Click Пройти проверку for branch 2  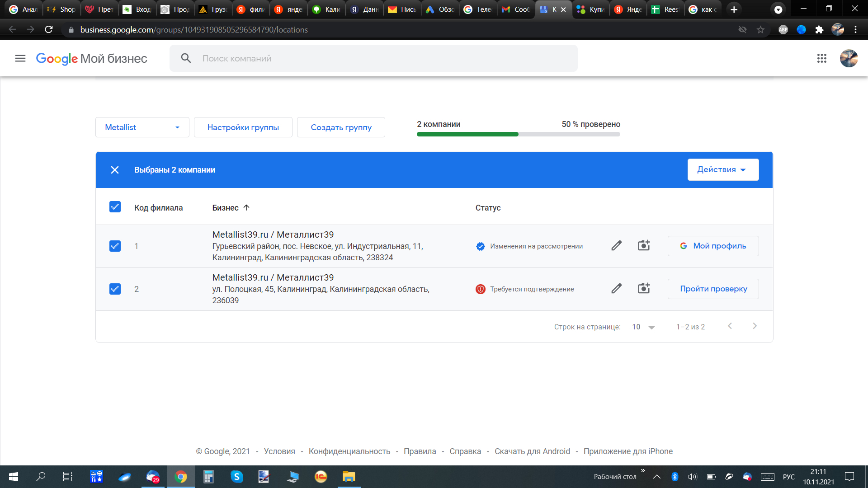click(713, 289)
